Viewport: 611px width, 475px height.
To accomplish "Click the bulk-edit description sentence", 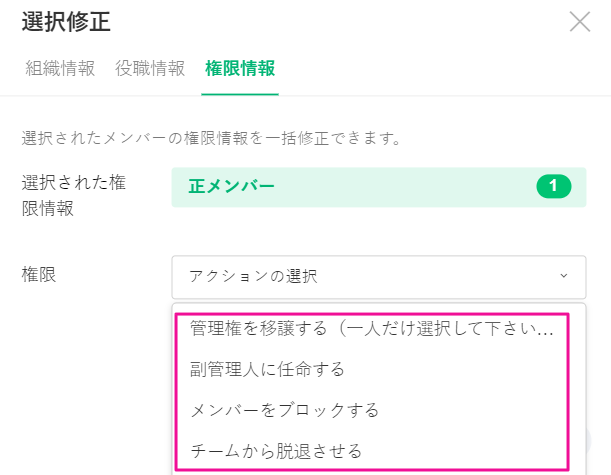I will click(211, 137).
